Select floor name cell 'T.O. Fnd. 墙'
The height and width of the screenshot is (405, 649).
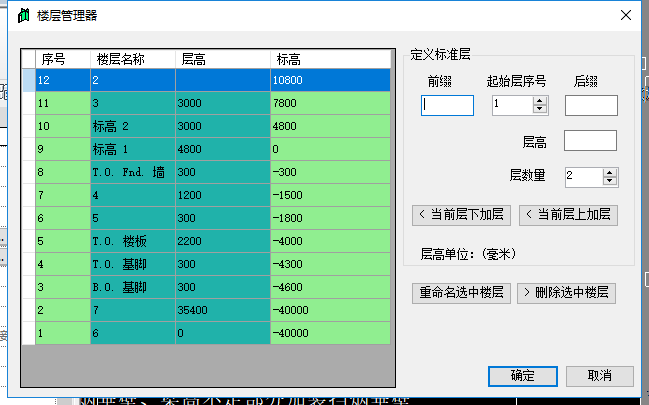coord(133,172)
